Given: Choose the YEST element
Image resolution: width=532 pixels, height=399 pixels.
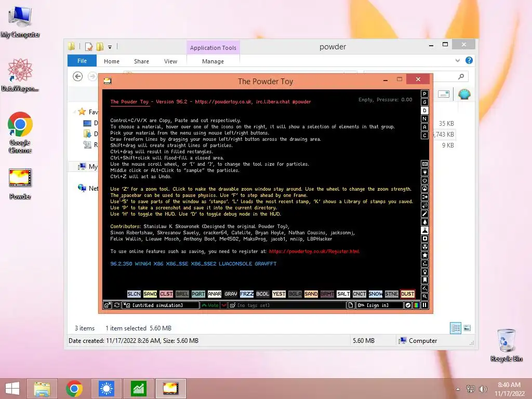Looking at the screenshot, I should (x=279, y=294).
